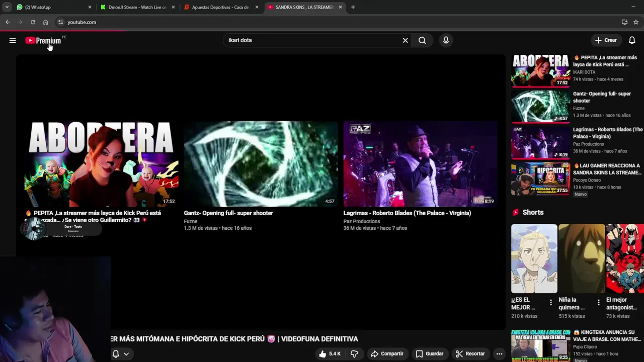This screenshot has height=362, width=644.
Task: Play the Lagrimas Roberto Blades endscreen thumbnail
Action: click(420, 164)
